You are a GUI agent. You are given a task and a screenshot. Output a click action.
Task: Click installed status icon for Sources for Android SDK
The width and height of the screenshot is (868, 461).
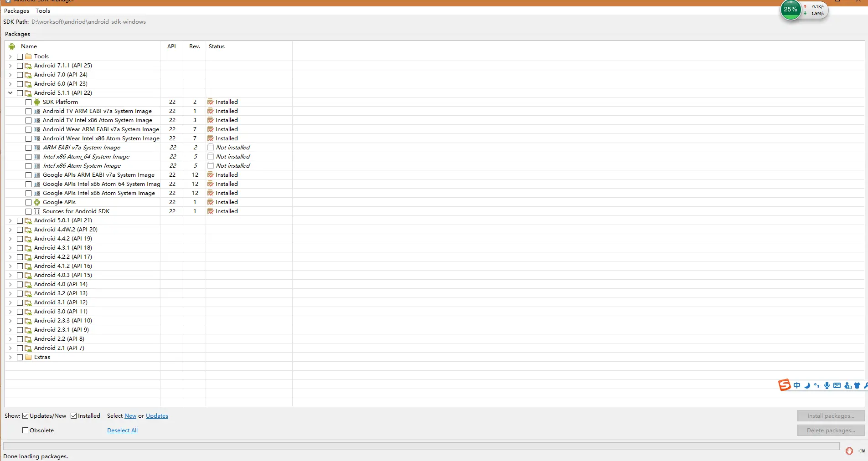210,211
